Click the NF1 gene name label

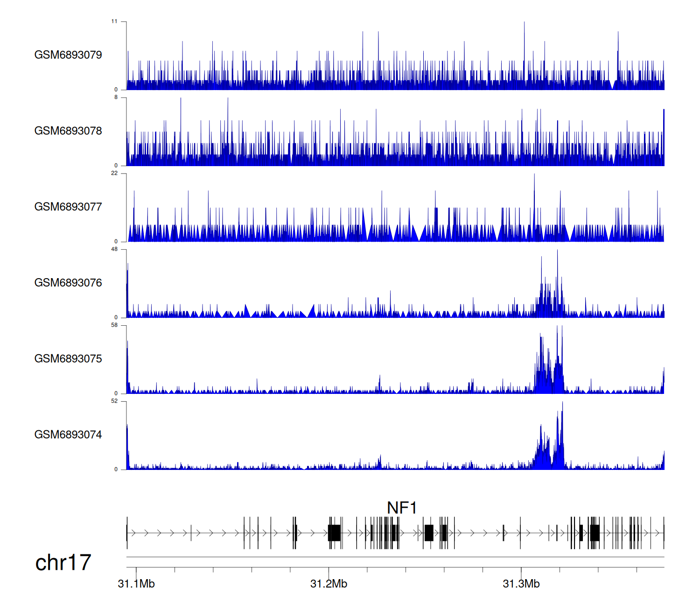point(402,508)
